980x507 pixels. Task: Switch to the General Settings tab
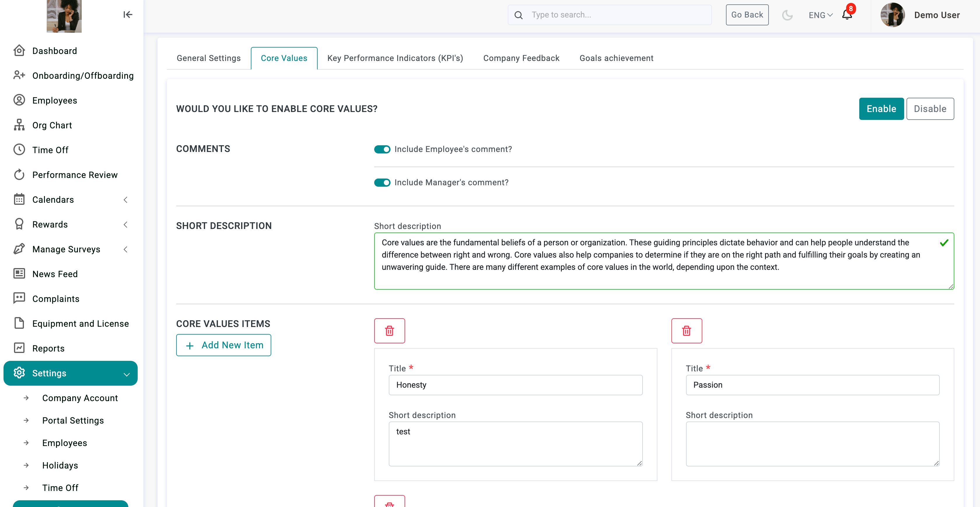[209, 58]
